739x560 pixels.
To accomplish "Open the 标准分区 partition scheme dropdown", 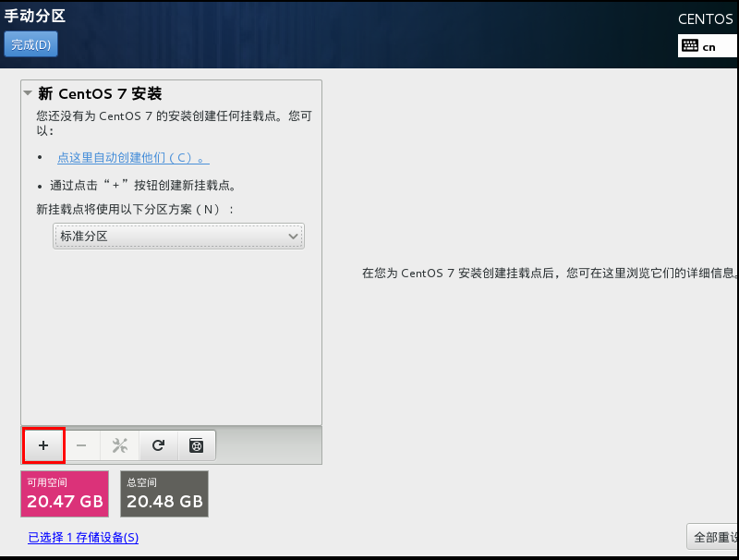I will tap(178, 237).
